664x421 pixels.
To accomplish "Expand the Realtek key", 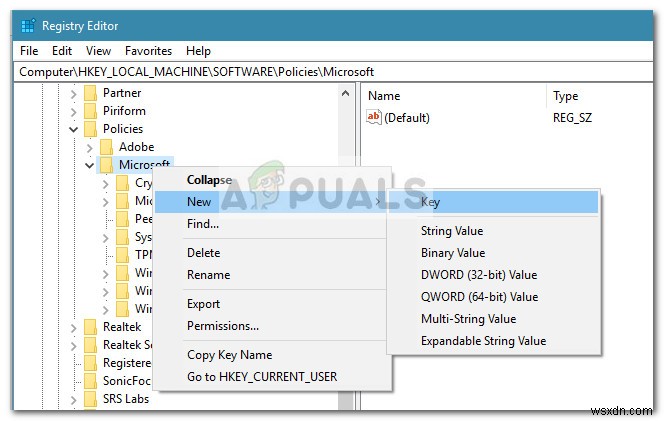I will click(x=73, y=328).
